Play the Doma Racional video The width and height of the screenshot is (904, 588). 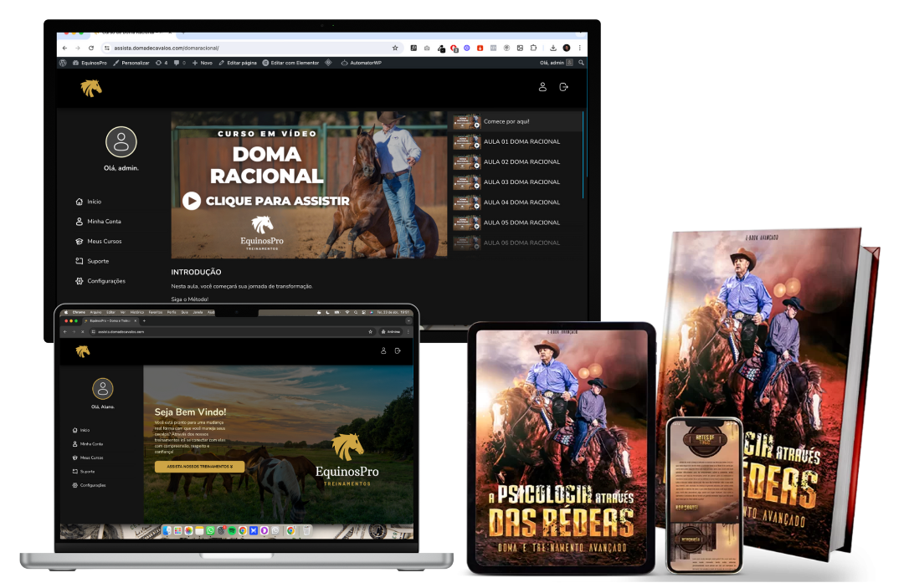pos(192,201)
